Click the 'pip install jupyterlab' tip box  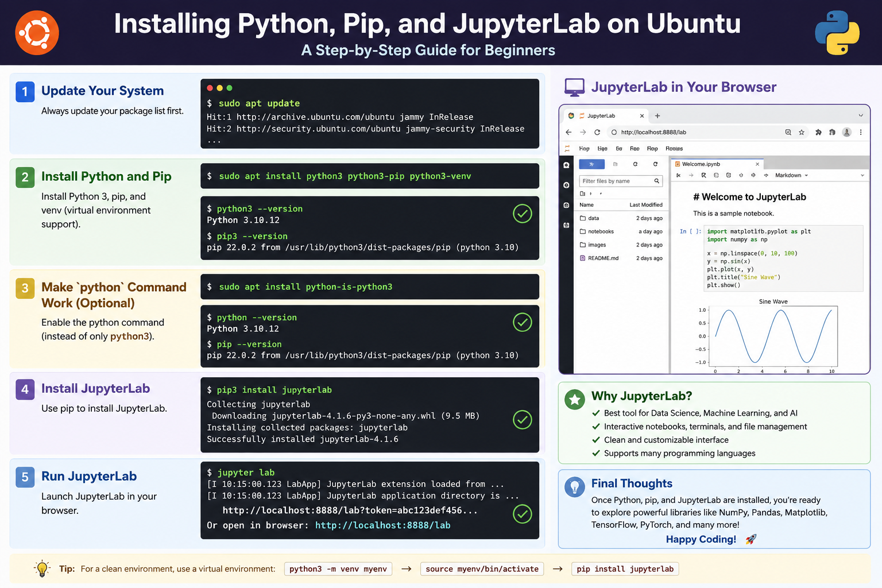pos(625,569)
